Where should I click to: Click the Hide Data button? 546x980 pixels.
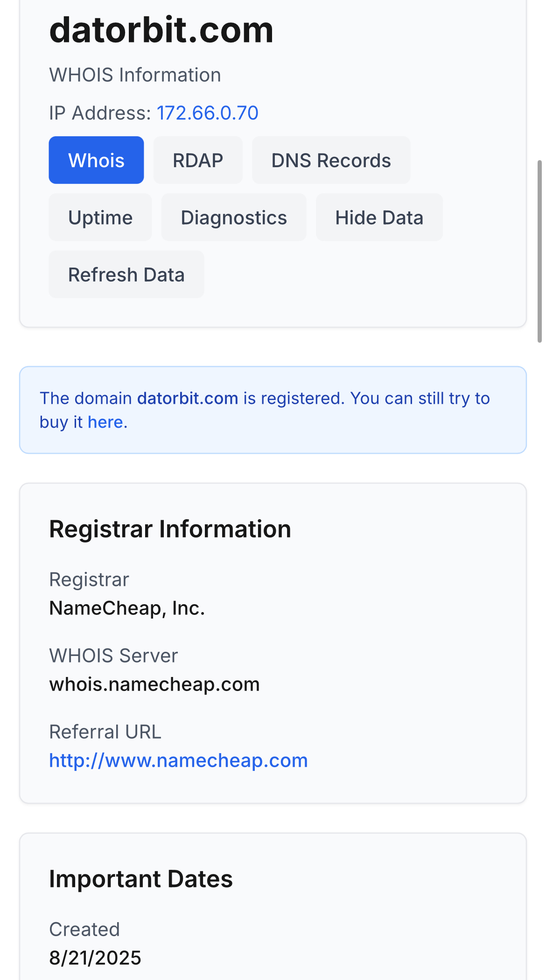coord(379,218)
